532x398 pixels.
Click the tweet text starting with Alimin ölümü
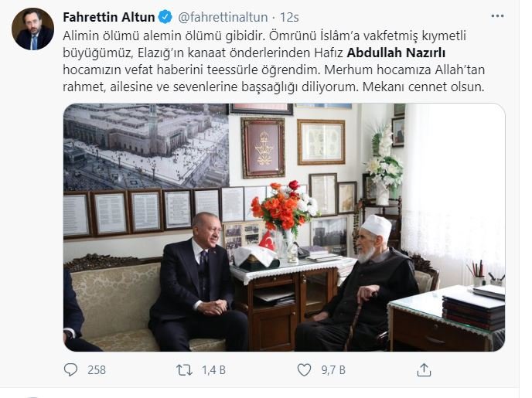point(274,61)
